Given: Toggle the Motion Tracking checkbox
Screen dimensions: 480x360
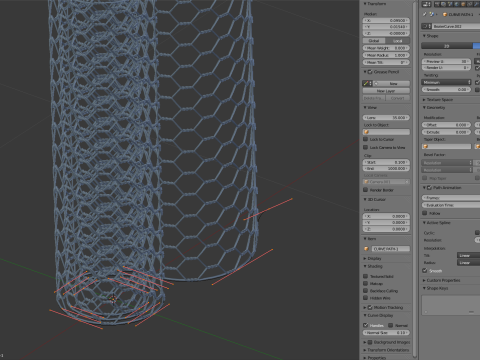Looking at the screenshot, I should pos(370,307).
